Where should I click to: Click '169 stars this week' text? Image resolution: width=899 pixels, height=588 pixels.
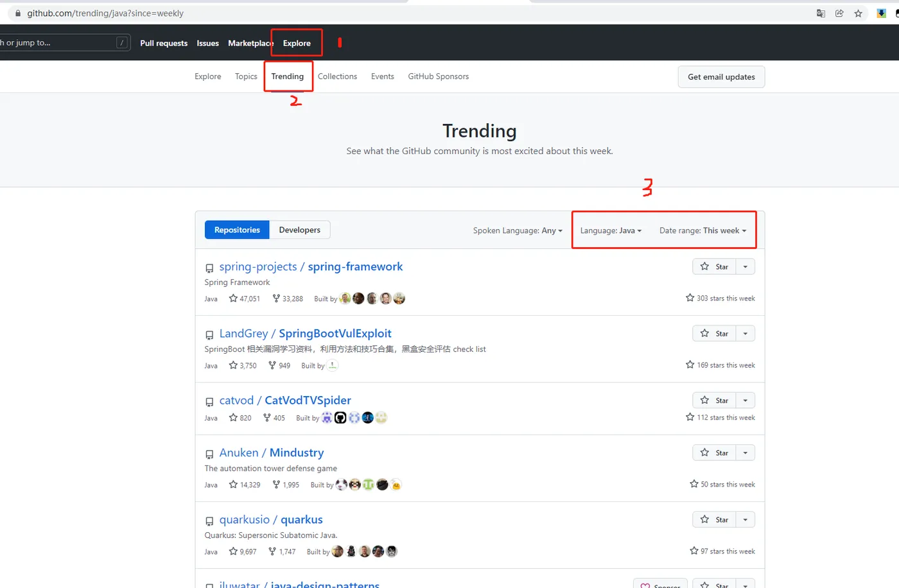coord(720,365)
